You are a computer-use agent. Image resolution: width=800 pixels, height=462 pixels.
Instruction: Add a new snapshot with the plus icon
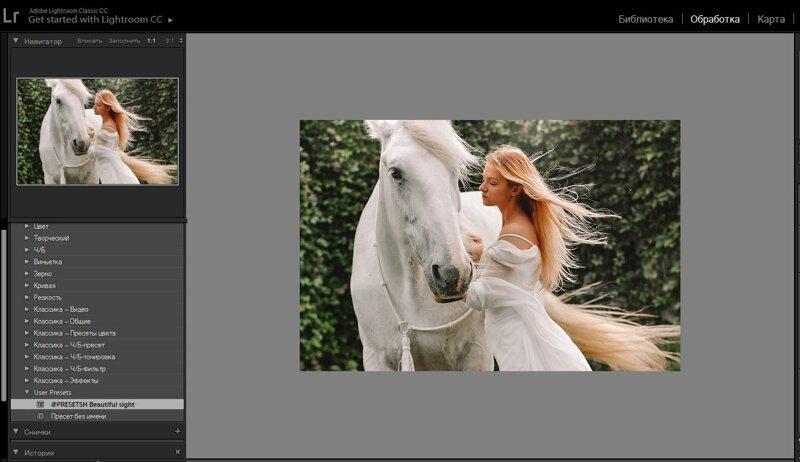(178, 431)
